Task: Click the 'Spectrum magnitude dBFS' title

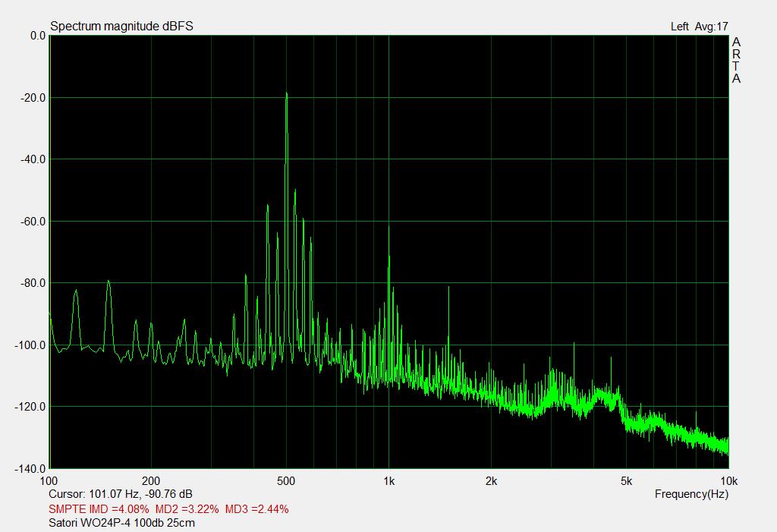Action: pos(121,27)
